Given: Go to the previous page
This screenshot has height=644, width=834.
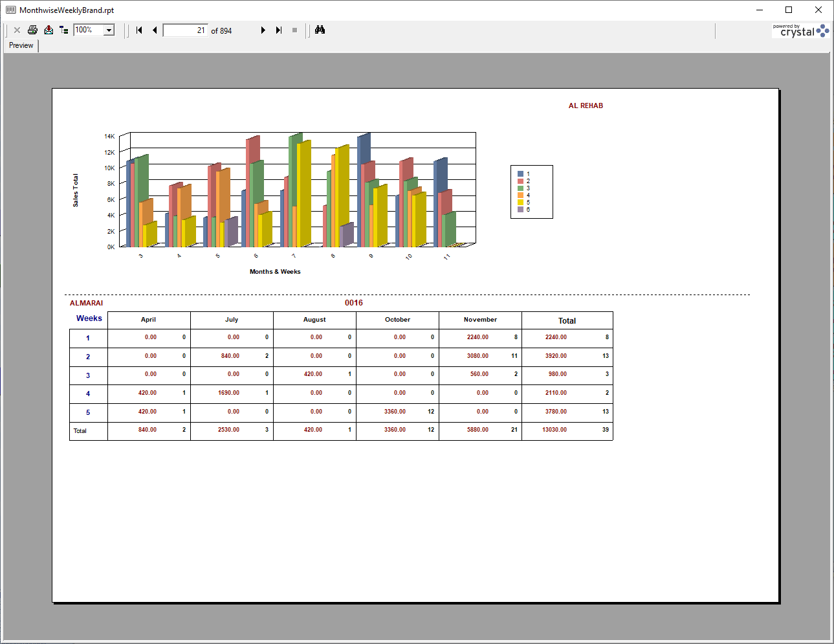Looking at the screenshot, I should [x=155, y=30].
